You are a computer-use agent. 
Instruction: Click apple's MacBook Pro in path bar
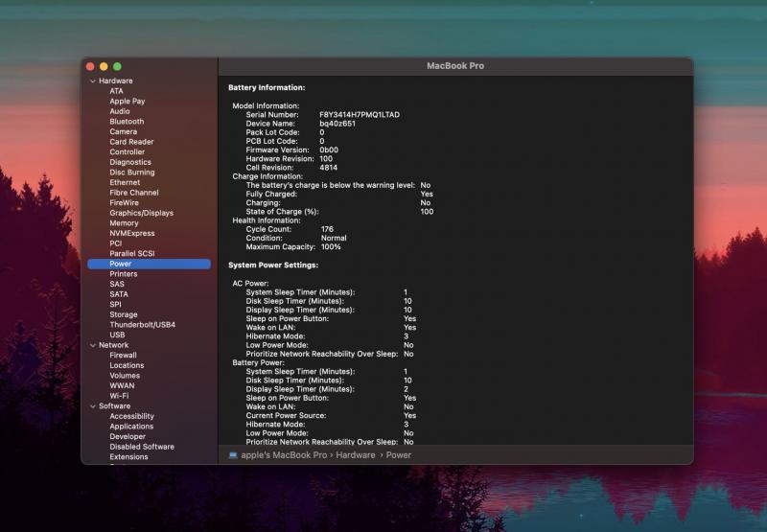pyautogui.click(x=284, y=455)
